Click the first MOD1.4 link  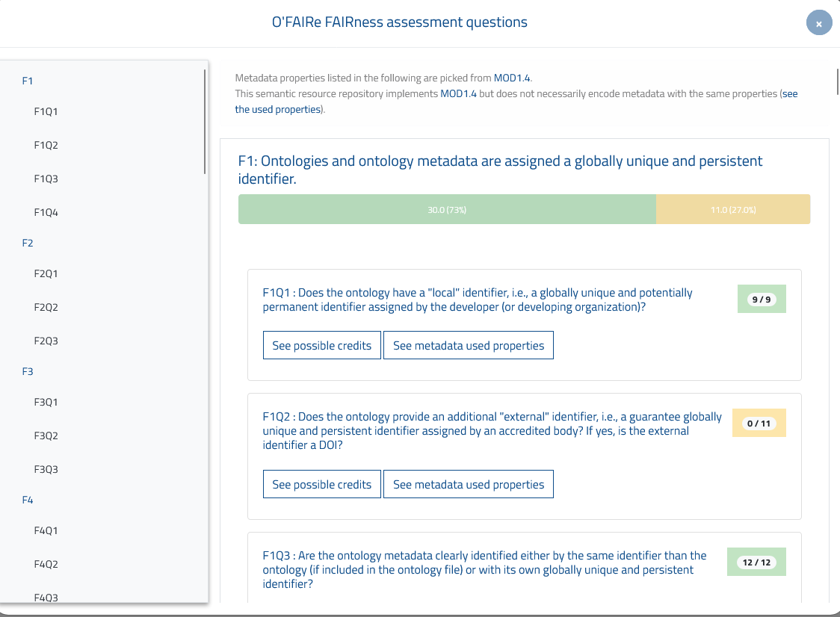pyautogui.click(x=512, y=78)
